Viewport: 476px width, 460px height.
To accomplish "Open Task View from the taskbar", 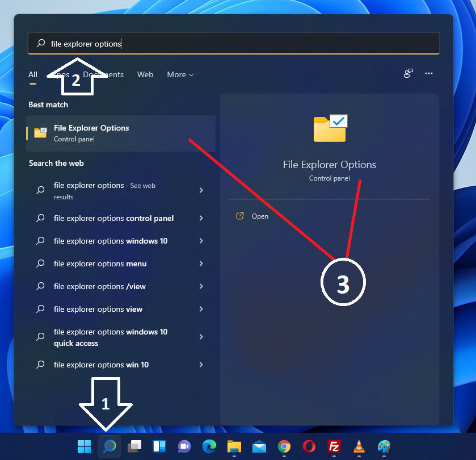I will (x=134, y=447).
